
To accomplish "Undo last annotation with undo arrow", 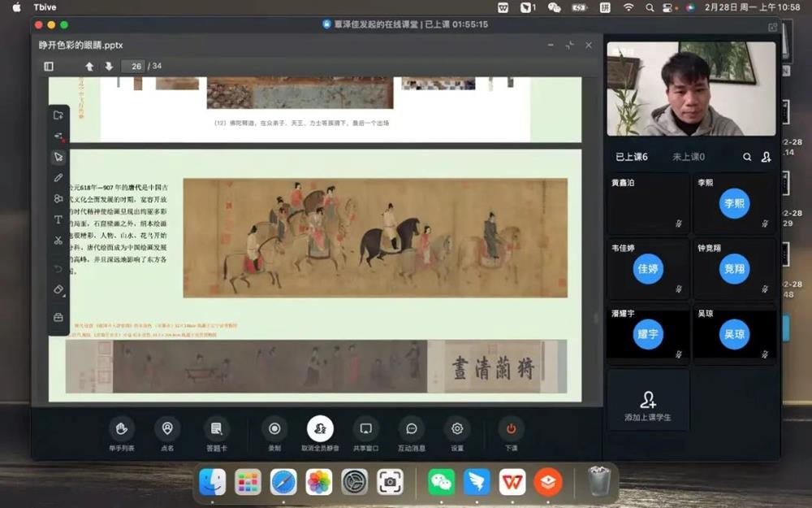I will (58, 268).
